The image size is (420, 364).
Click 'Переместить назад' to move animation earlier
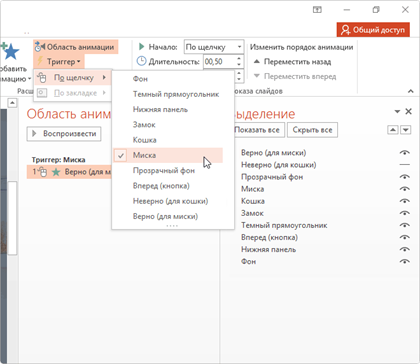pos(293,62)
